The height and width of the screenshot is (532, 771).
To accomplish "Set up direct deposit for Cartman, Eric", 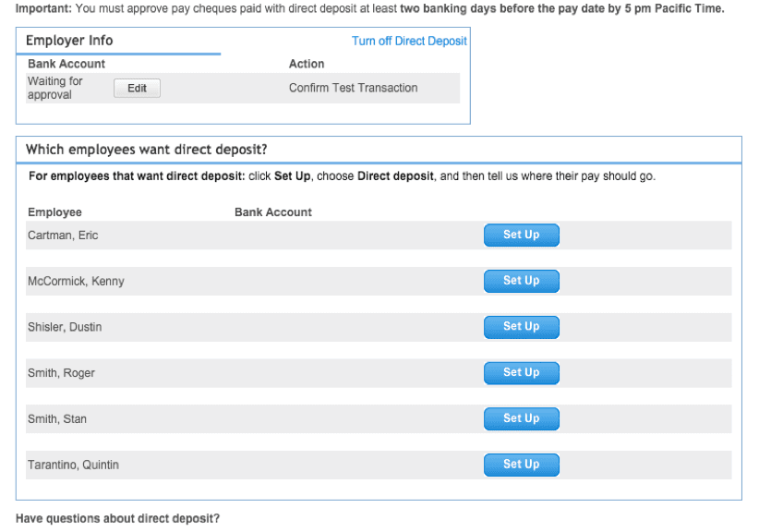I will pyautogui.click(x=521, y=235).
